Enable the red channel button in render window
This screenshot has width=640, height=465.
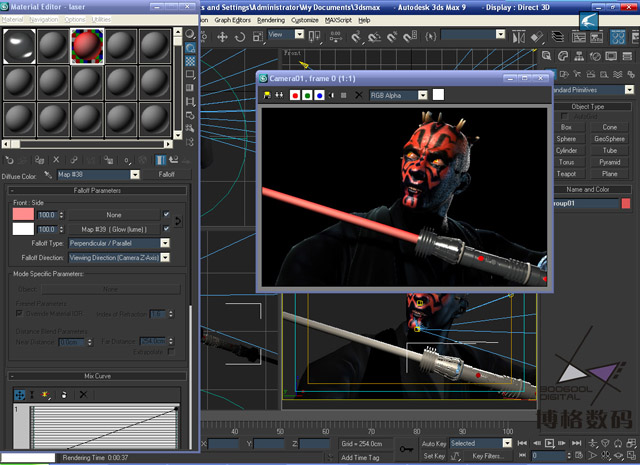[295, 95]
